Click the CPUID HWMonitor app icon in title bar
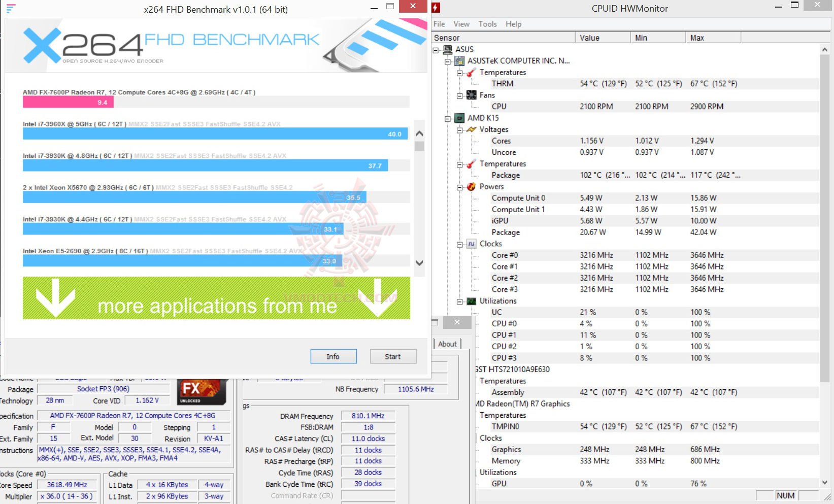Viewport: 834px width, 504px height. 436,8
